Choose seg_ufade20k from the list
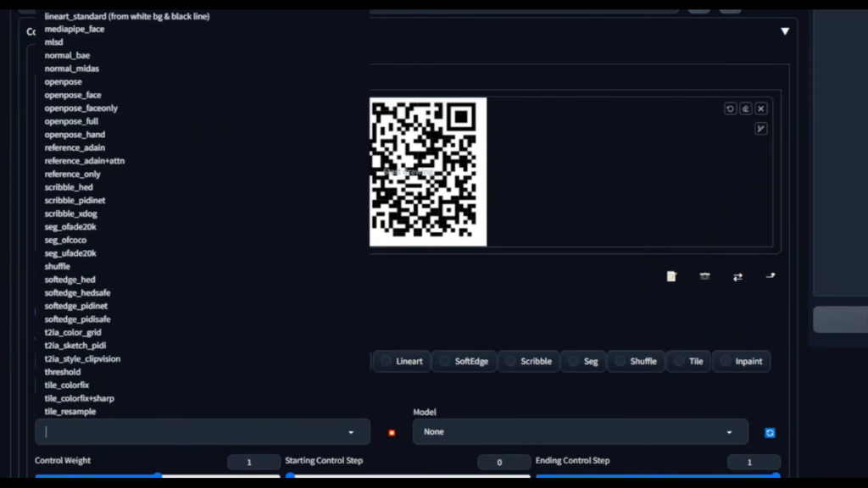The width and height of the screenshot is (868, 488). [70, 253]
